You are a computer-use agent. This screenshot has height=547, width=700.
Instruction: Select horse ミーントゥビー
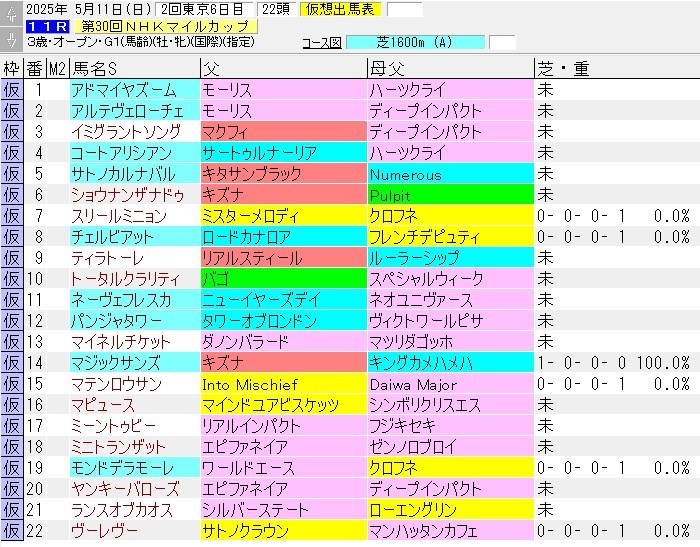[135, 426]
